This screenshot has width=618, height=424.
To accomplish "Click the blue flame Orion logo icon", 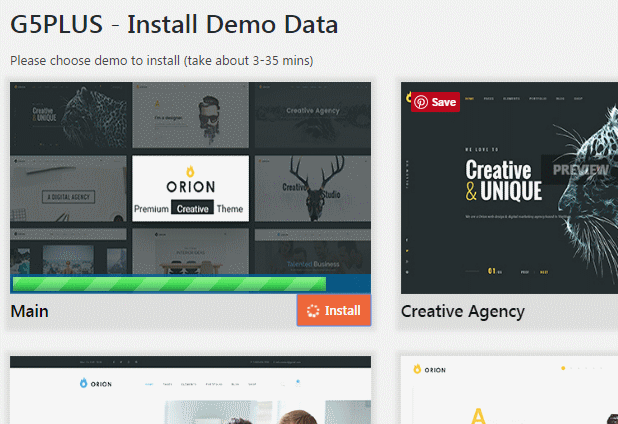I will [x=84, y=383].
